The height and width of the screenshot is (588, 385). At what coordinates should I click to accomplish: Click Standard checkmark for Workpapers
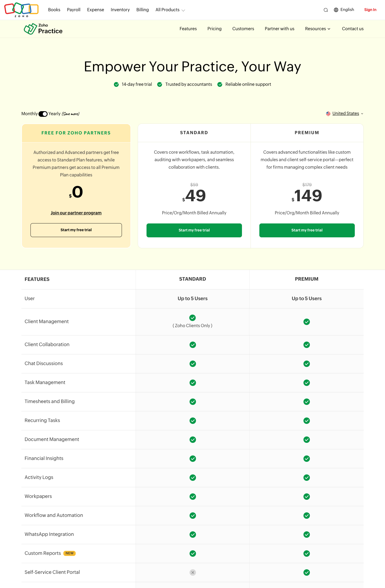click(x=193, y=497)
